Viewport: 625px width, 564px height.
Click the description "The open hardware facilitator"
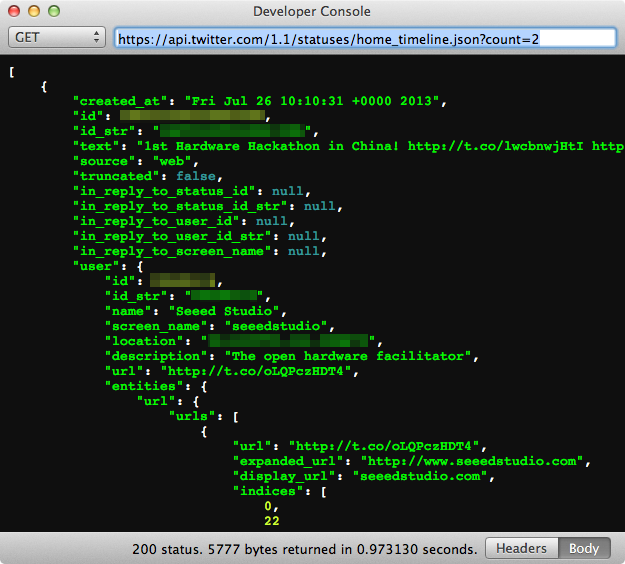pos(348,356)
